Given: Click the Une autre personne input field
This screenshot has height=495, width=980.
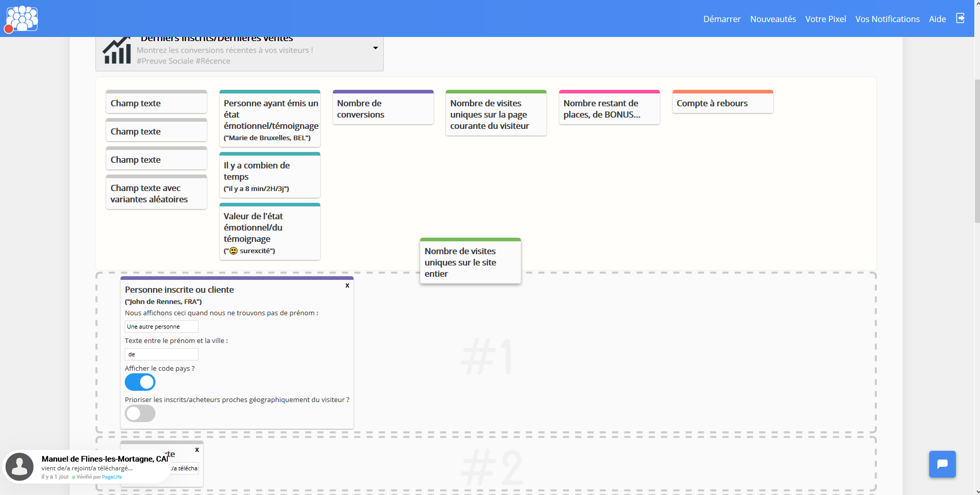Looking at the screenshot, I should 162,327.
